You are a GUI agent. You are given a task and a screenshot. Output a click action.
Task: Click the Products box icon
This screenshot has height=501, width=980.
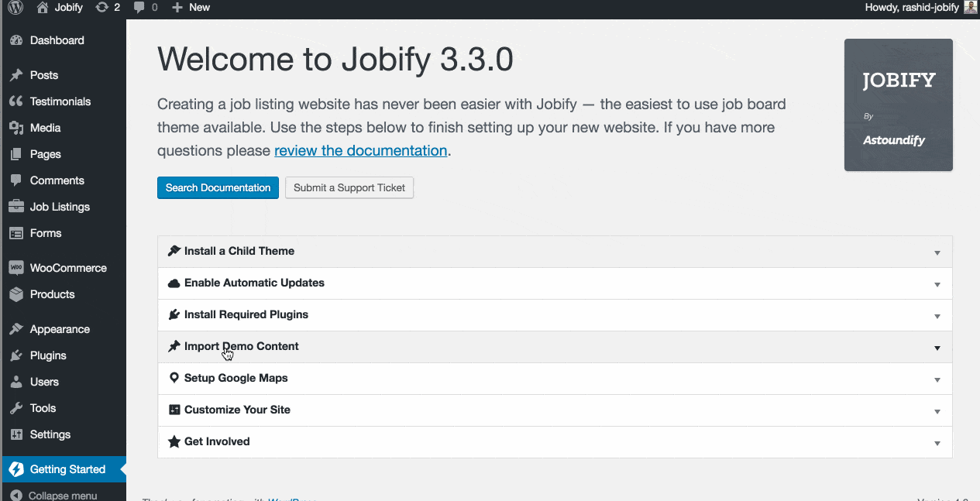click(x=15, y=294)
